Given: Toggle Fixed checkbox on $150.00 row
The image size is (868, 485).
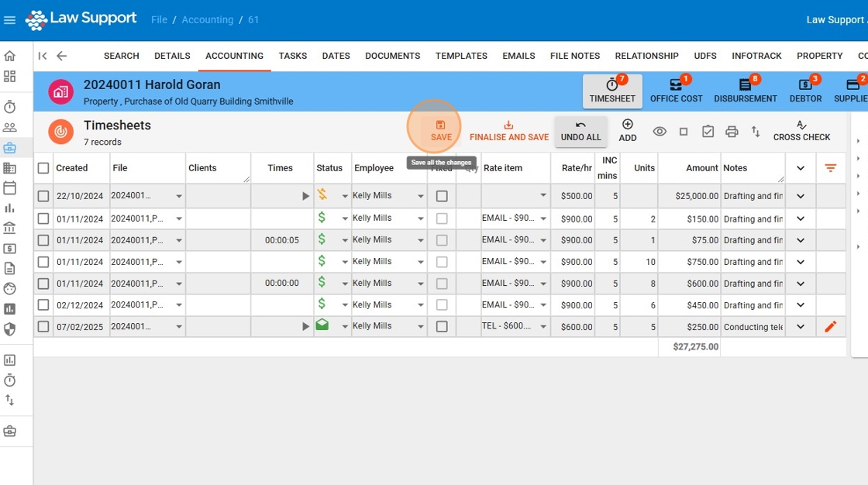Looking at the screenshot, I should (x=442, y=218).
